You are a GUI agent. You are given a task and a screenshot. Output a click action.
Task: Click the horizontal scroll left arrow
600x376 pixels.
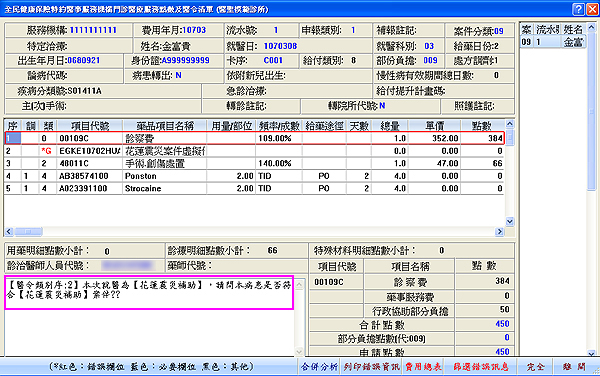[x=9, y=231]
